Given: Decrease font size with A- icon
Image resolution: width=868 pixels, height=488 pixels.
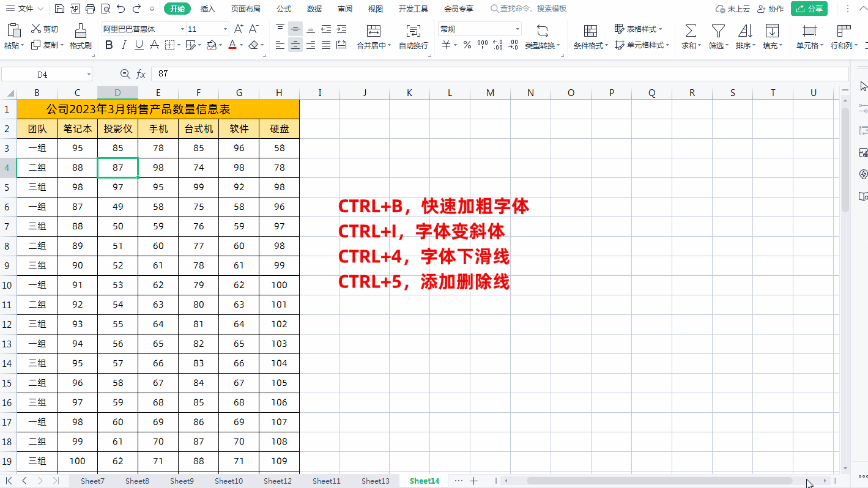Looking at the screenshot, I should (x=254, y=29).
